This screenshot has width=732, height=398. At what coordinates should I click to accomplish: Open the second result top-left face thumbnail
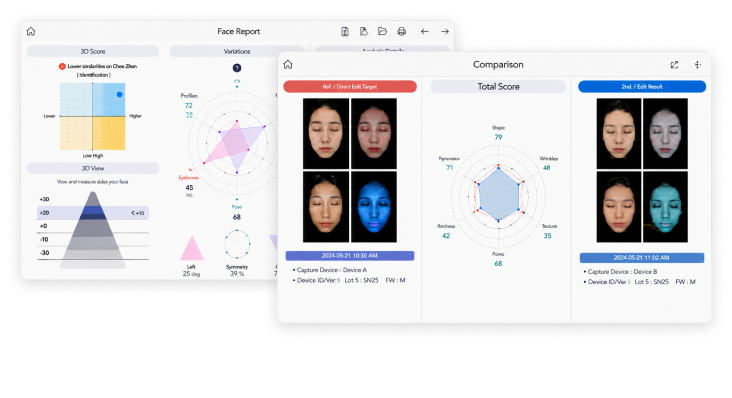click(x=619, y=133)
